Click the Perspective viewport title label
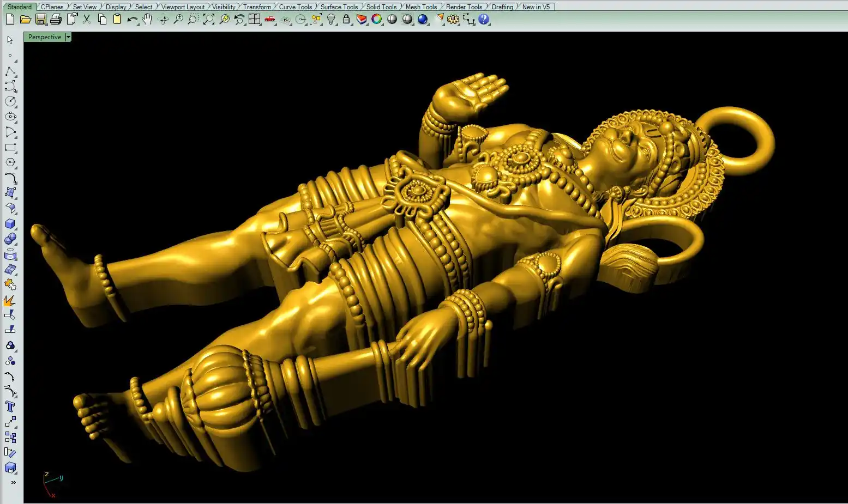 point(45,37)
